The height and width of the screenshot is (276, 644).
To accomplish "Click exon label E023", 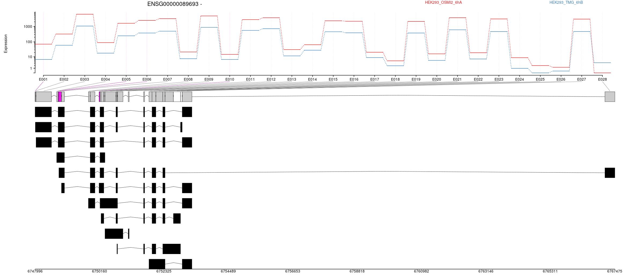I will pos(499,79).
